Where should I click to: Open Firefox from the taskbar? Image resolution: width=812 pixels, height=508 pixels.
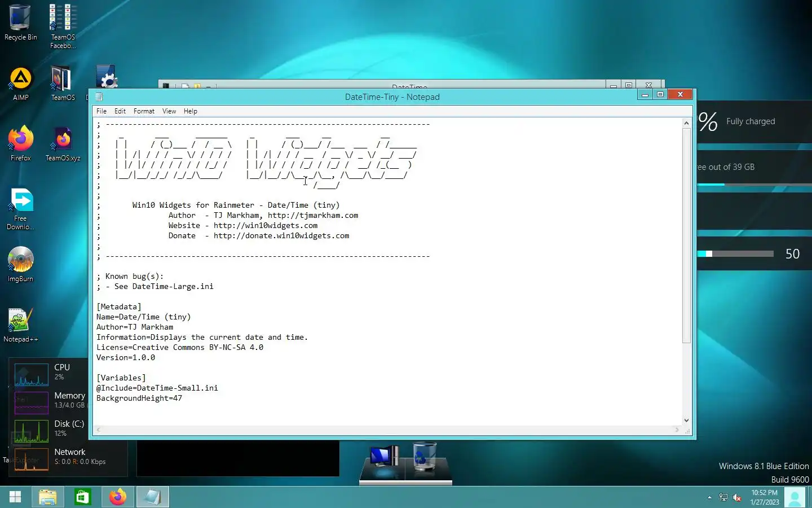118,497
